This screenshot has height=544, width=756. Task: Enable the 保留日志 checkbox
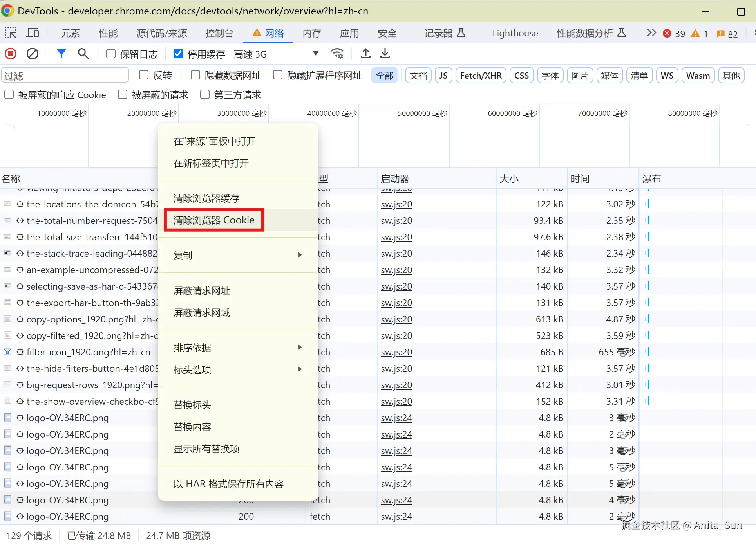[x=111, y=54]
